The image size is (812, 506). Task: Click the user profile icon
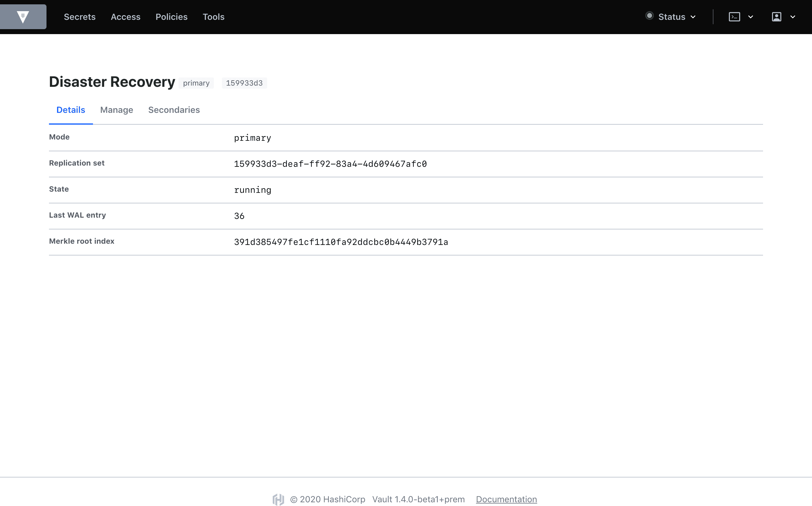776,17
